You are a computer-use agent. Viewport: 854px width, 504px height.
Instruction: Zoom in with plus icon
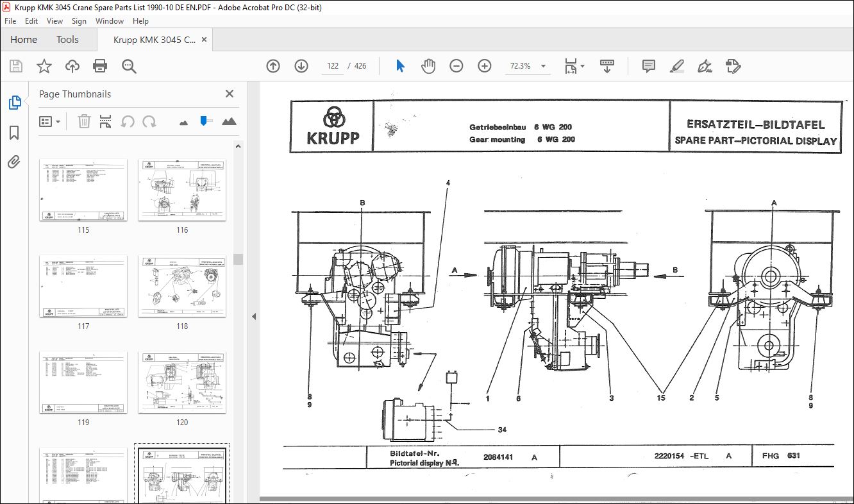tap(485, 66)
